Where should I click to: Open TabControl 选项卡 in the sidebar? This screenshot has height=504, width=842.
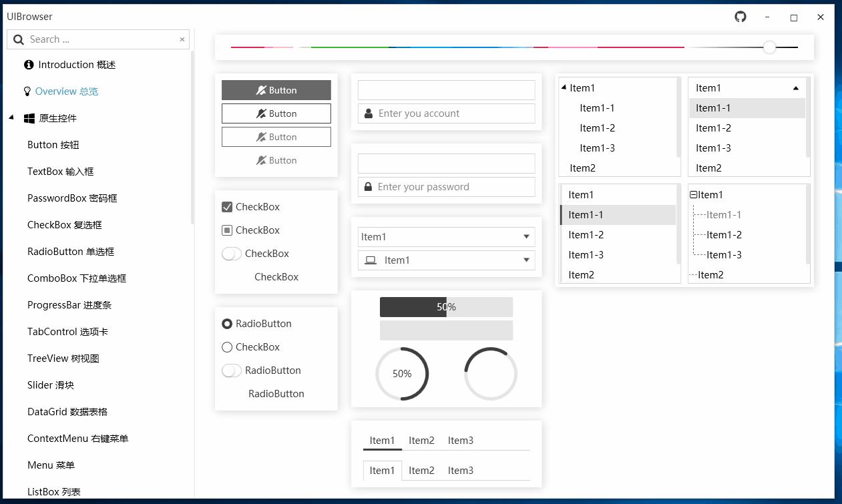pos(67,332)
